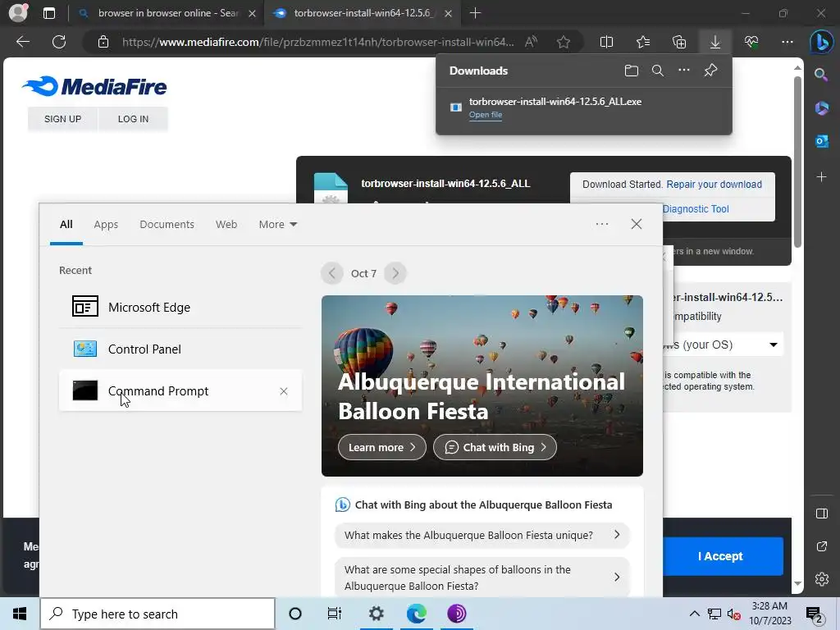This screenshot has width=840, height=630.
Task: Open Outlook sidebar icon
Action: pos(821,141)
